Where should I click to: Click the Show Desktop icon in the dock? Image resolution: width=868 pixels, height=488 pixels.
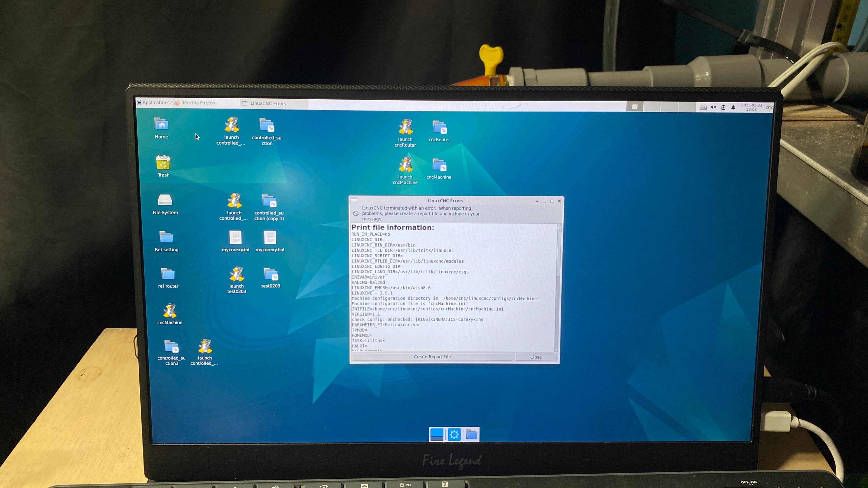coord(437,434)
